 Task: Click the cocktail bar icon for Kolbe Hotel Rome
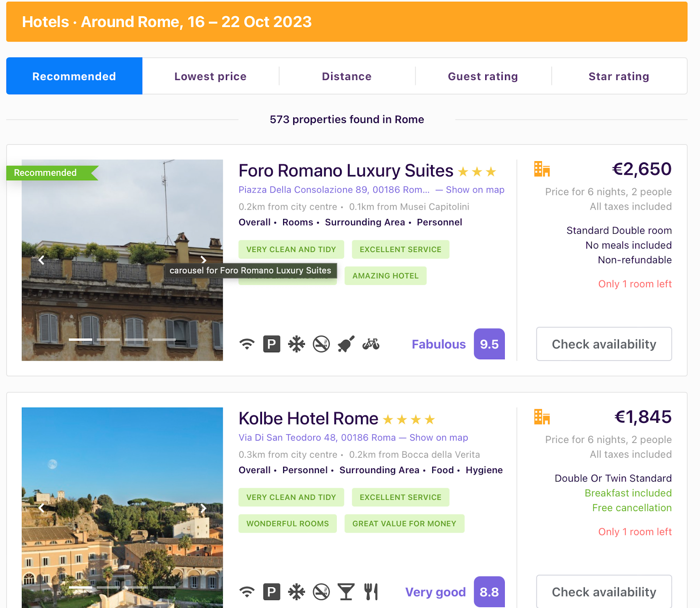point(346,592)
